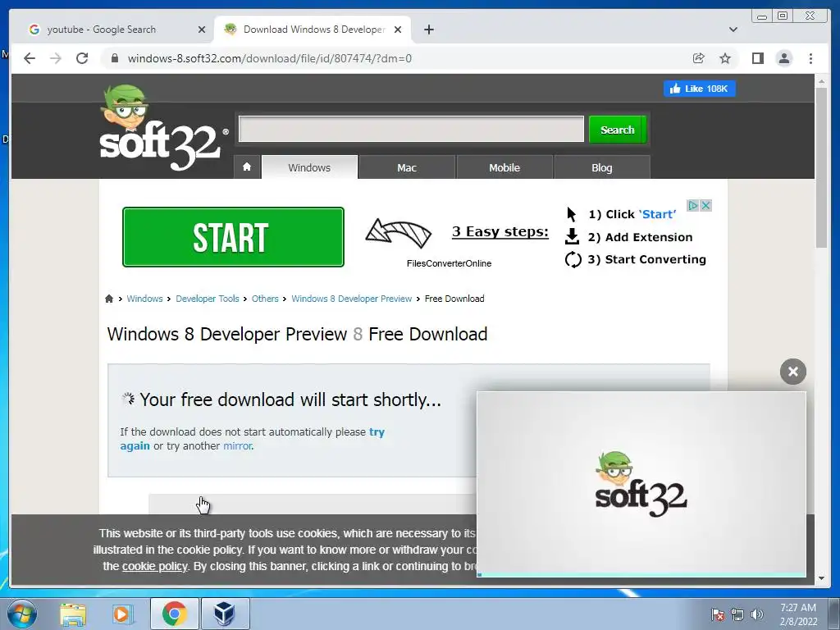Open a new tab with the plus button
The width and height of the screenshot is (840, 630).
pyautogui.click(x=428, y=30)
